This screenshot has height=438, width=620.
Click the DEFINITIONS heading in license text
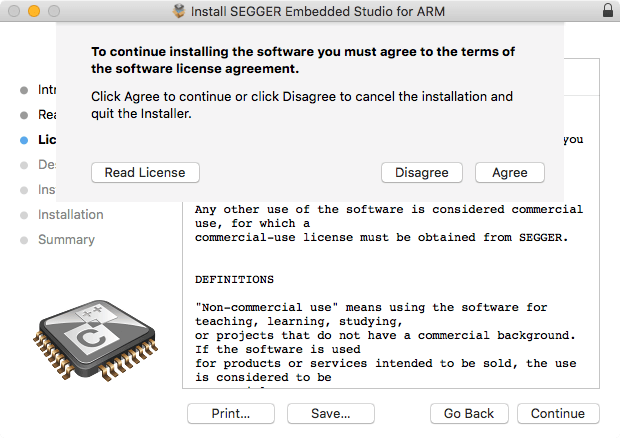click(x=234, y=279)
